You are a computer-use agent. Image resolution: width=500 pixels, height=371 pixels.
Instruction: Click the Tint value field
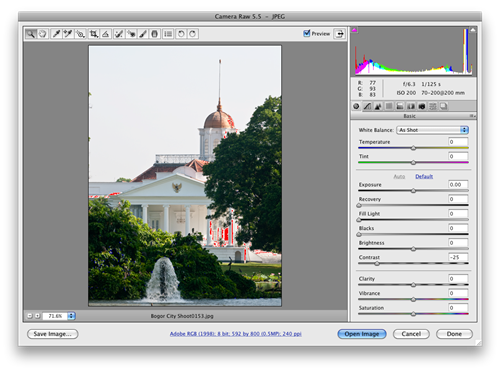click(x=458, y=156)
